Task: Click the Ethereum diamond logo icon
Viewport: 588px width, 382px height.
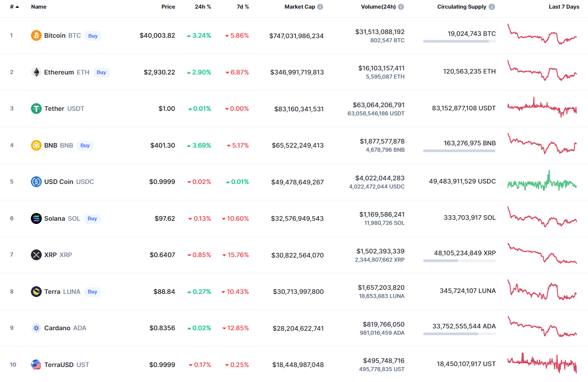Action: point(36,72)
